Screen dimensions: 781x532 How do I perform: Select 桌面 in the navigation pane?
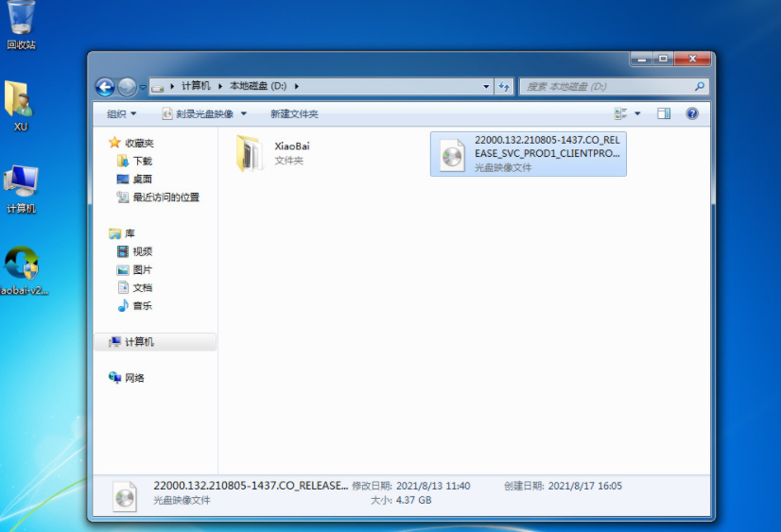[142, 179]
